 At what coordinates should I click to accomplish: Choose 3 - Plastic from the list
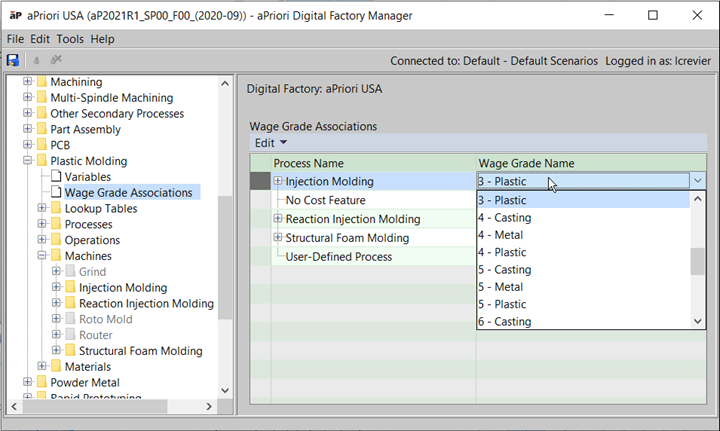[x=583, y=200]
